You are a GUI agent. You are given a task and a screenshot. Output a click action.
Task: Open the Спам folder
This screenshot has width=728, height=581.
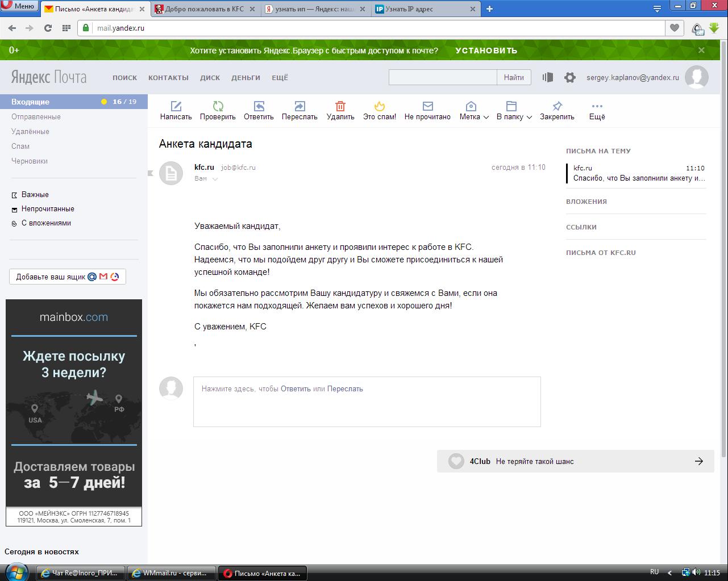pyautogui.click(x=20, y=146)
